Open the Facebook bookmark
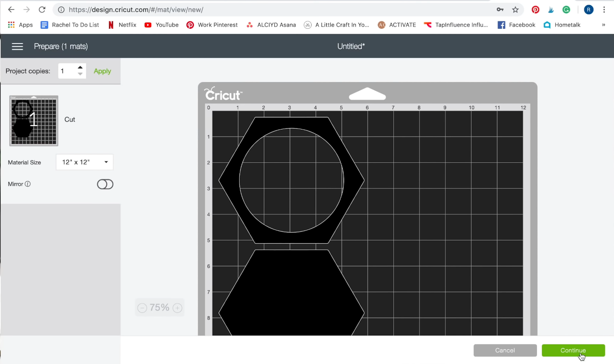 pyautogui.click(x=517, y=25)
